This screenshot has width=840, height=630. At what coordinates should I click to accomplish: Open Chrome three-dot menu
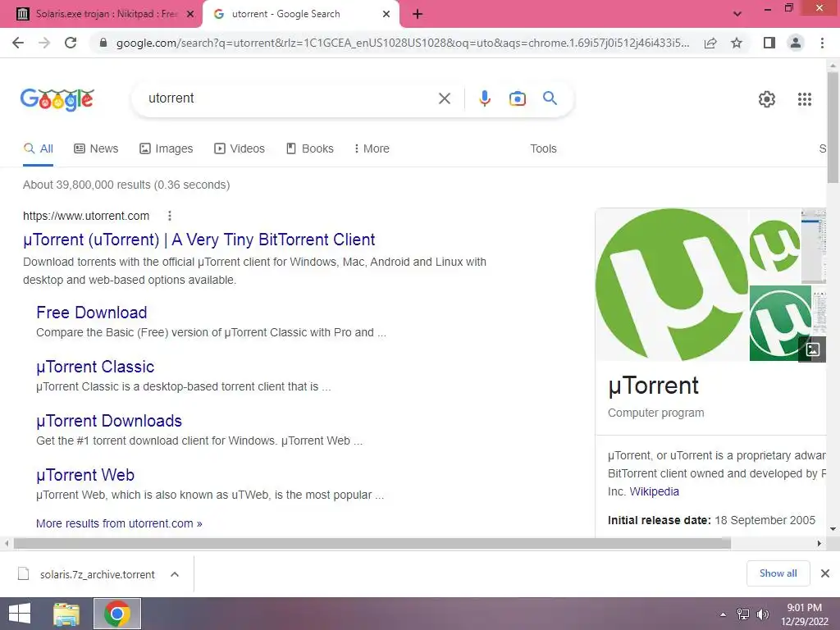click(822, 43)
